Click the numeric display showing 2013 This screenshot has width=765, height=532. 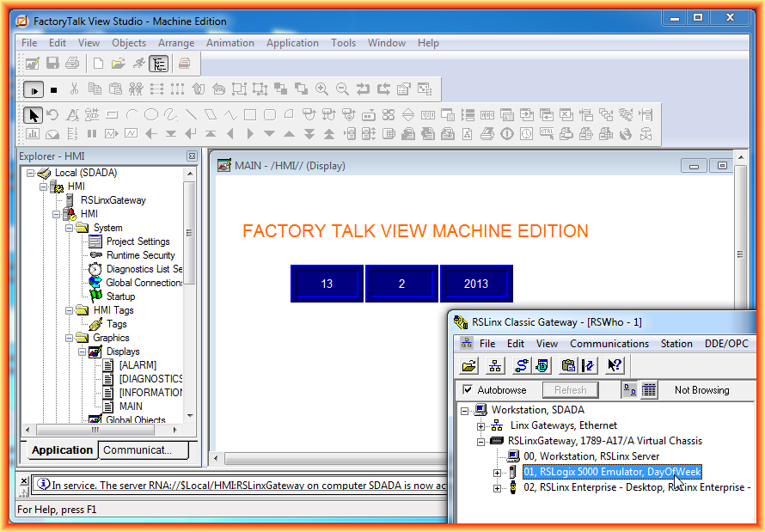[475, 284]
